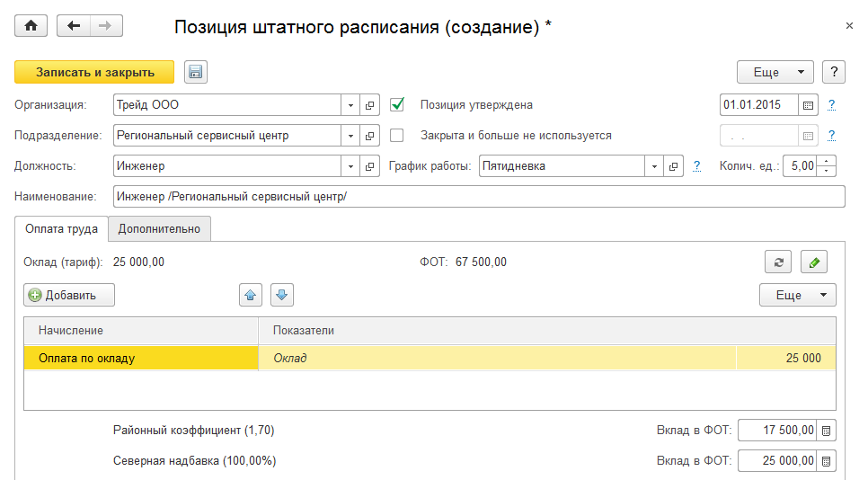This screenshot has height=480, width=868.
Task: Select the Оплата труда tab
Action: [62, 229]
